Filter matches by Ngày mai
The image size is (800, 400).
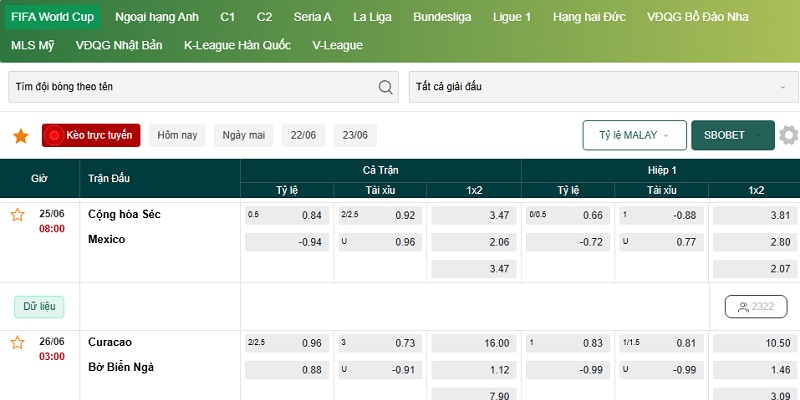[x=243, y=135]
